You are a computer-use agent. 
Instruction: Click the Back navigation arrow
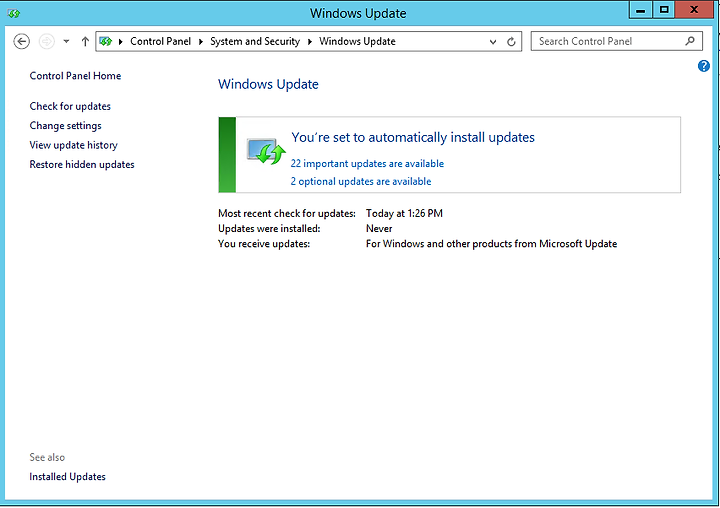coord(22,41)
